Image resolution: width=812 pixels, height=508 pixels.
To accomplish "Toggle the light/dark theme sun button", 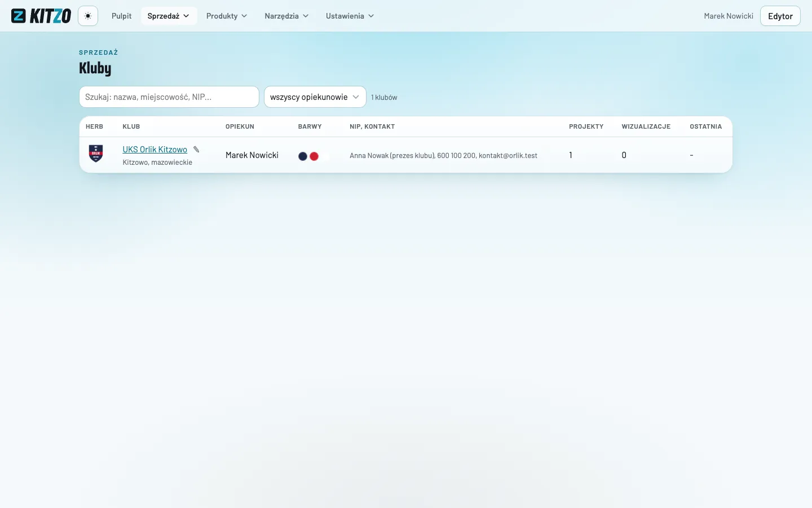I will point(88,16).
